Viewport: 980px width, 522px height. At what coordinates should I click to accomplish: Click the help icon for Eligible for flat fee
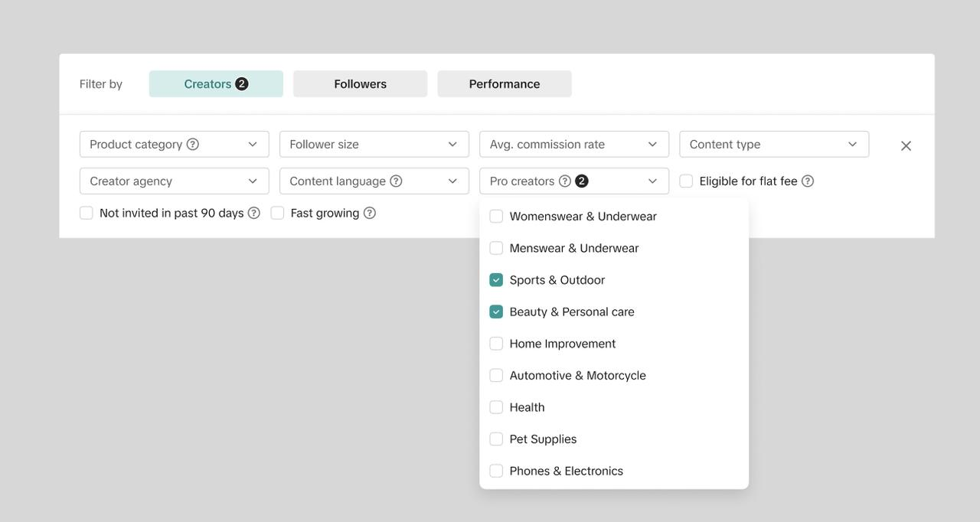pos(808,181)
